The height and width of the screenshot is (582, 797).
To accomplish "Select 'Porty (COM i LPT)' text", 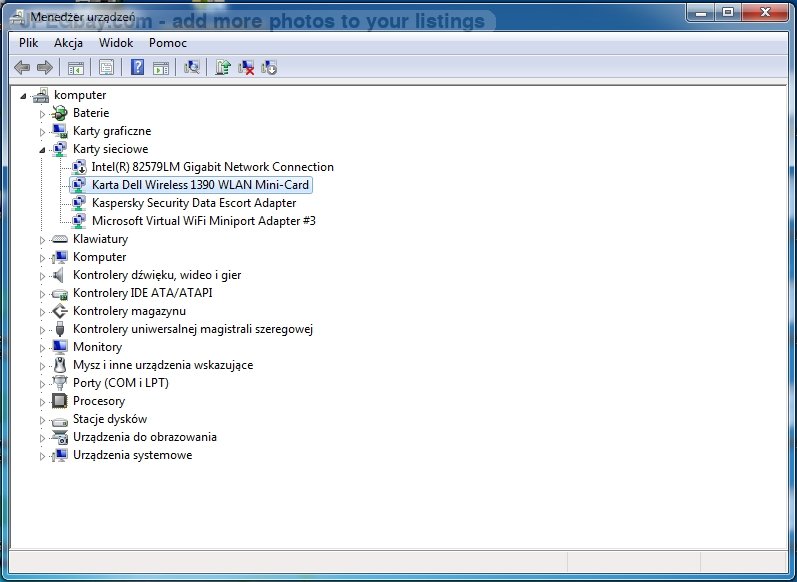I will pyautogui.click(x=120, y=383).
